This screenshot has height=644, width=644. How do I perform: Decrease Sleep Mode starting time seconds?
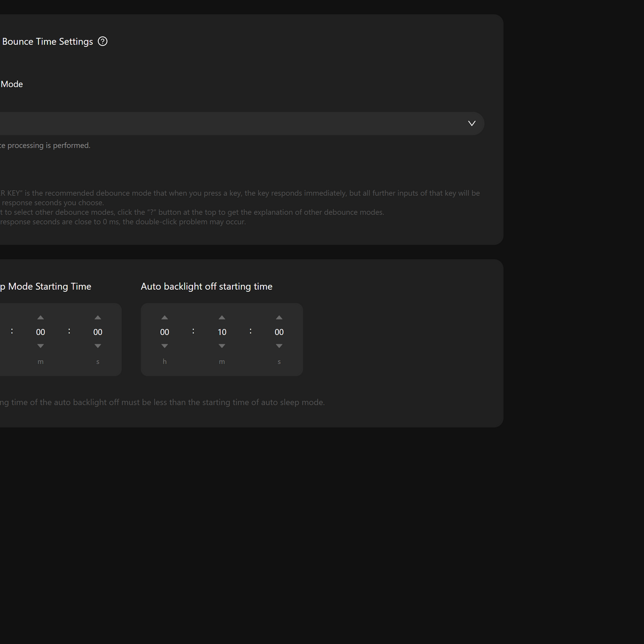98,346
